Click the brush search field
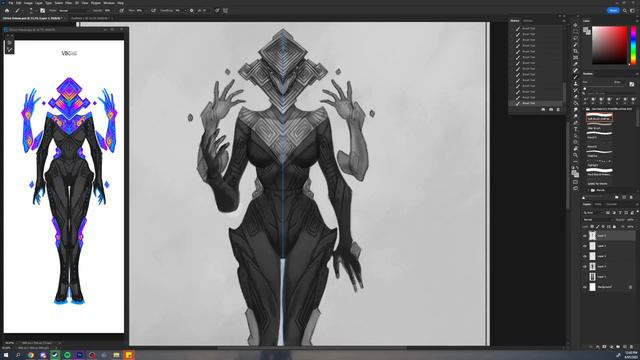Image resolution: width=640 pixels, height=360 pixels. click(x=611, y=93)
